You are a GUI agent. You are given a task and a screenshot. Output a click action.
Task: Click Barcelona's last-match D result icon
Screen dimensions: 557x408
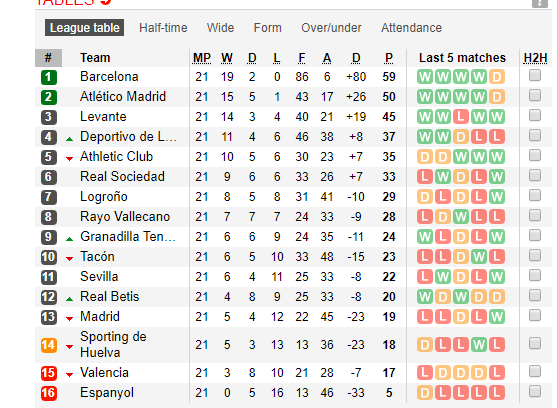coord(497,77)
